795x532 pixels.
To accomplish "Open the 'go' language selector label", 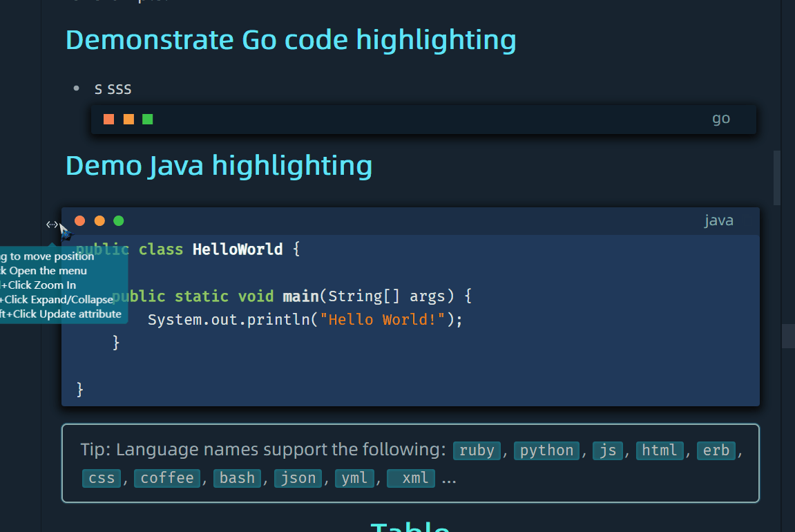I will 720,119.
